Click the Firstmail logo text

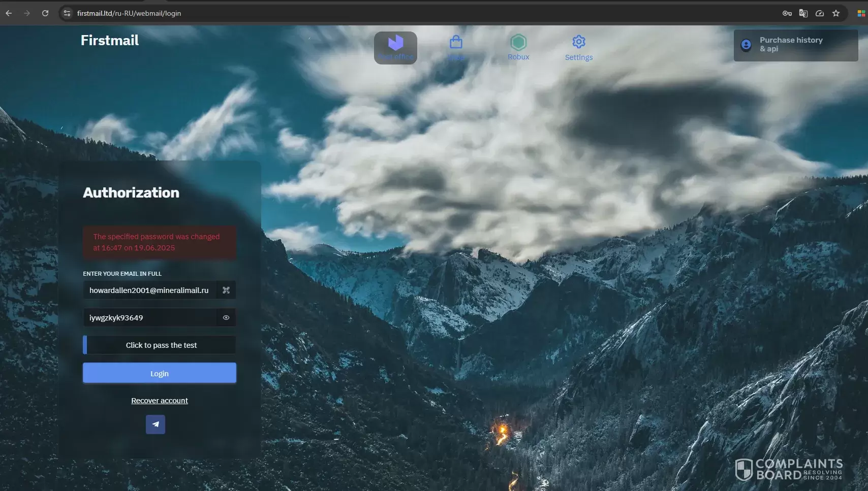[110, 40]
